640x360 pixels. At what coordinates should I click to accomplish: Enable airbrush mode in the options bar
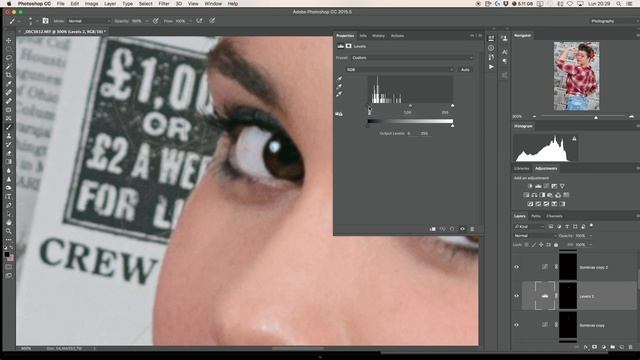[x=199, y=21]
